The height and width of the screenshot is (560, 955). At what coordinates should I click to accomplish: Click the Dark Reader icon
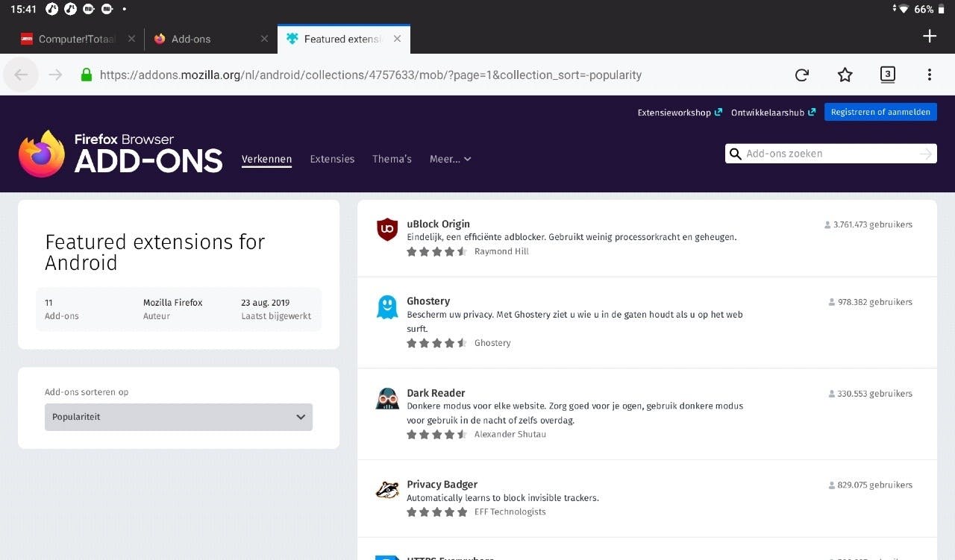(x=387, y=398)
